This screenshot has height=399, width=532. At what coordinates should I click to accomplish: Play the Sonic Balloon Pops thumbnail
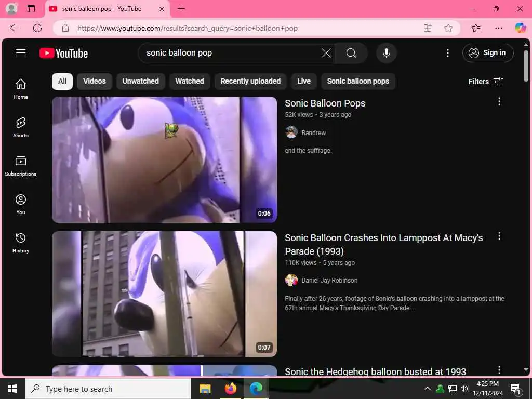(165, 160)
